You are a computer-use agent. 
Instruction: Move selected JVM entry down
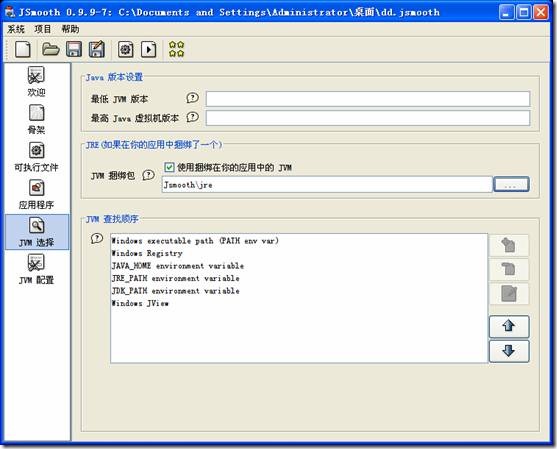(509, 351)
